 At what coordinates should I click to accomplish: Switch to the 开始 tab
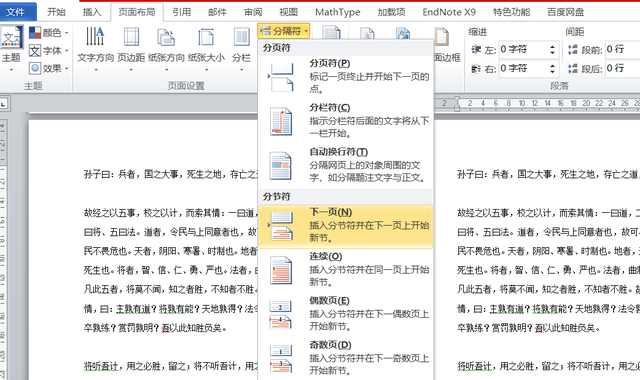pyautogui.click(x=56, y=12)
